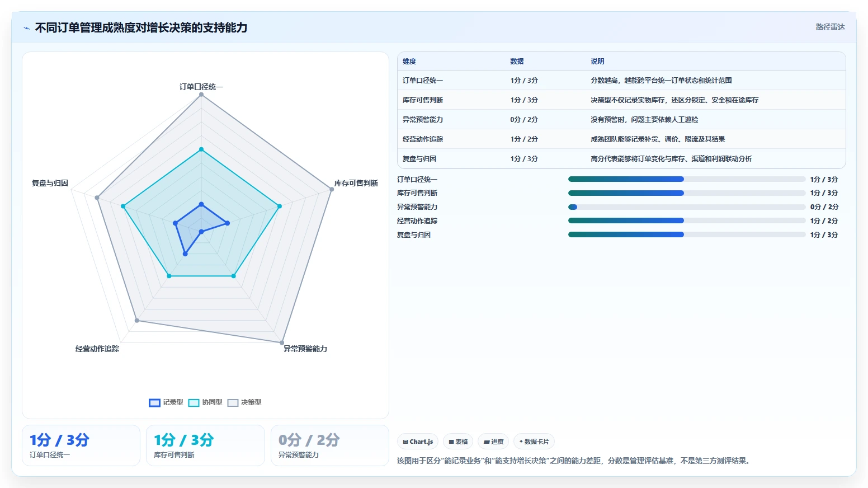The width and height of the screenshot is (868, 488).
Task: Click the table value 1分 / 2分
Action: pyautogui.click(x=524, y=139)
